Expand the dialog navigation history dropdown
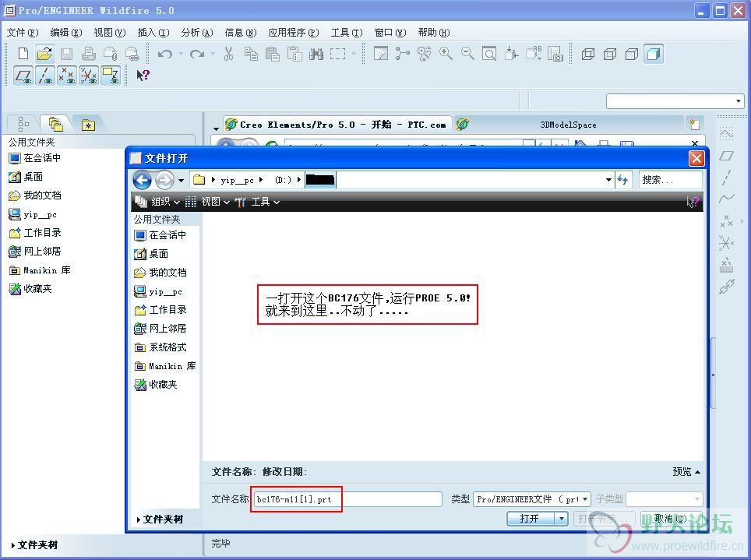This screenshot has width=751, height=560. tap(181, 180)
